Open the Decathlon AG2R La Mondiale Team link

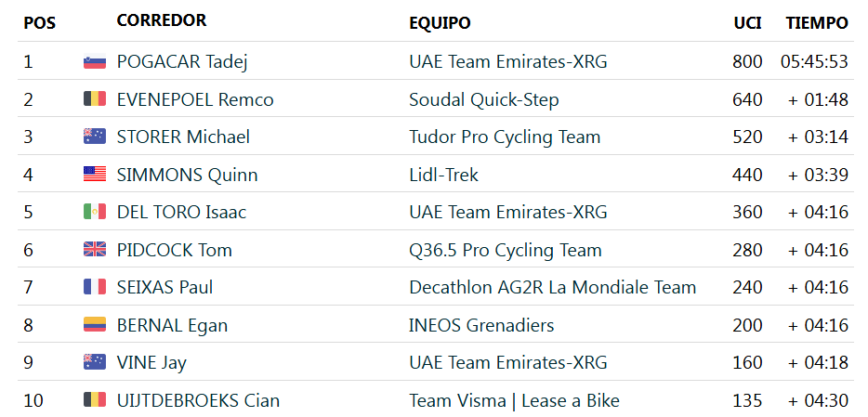coord(552,287)
